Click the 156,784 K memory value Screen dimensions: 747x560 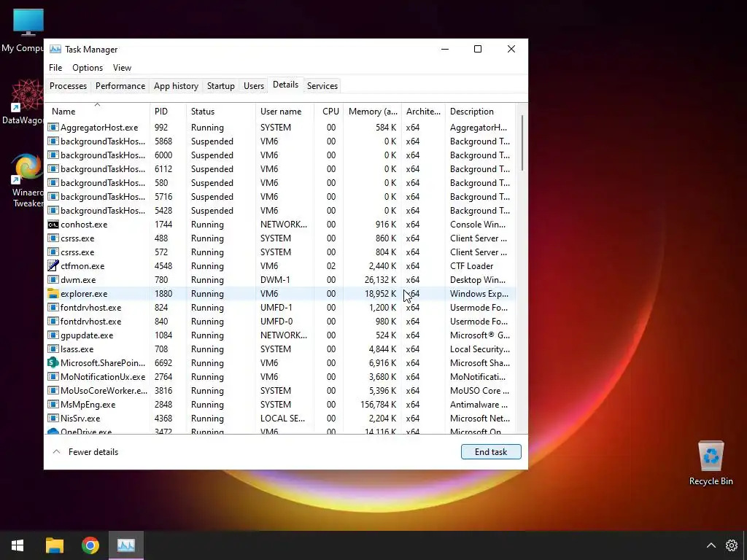378,404
